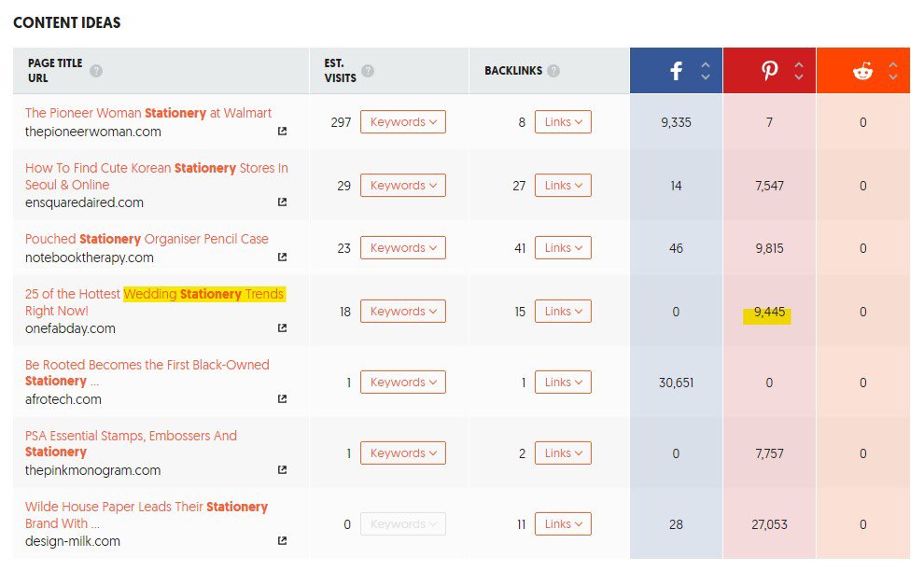The height and width of the screenshot is (571, 924).
Task: Toggle sort arrows in the Pinterest column header
Action: tap(799, 71)
